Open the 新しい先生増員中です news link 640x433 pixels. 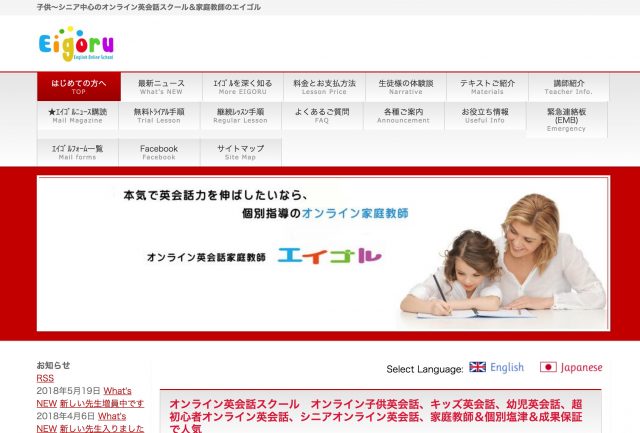(x=102, y=404)
